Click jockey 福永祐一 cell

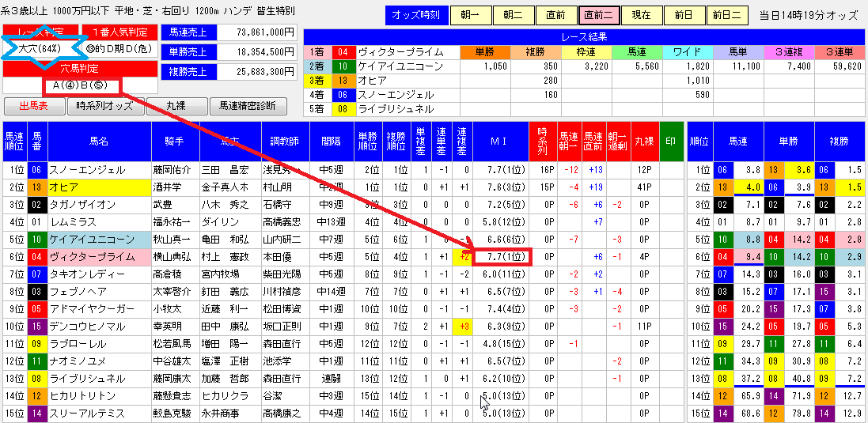175,222
